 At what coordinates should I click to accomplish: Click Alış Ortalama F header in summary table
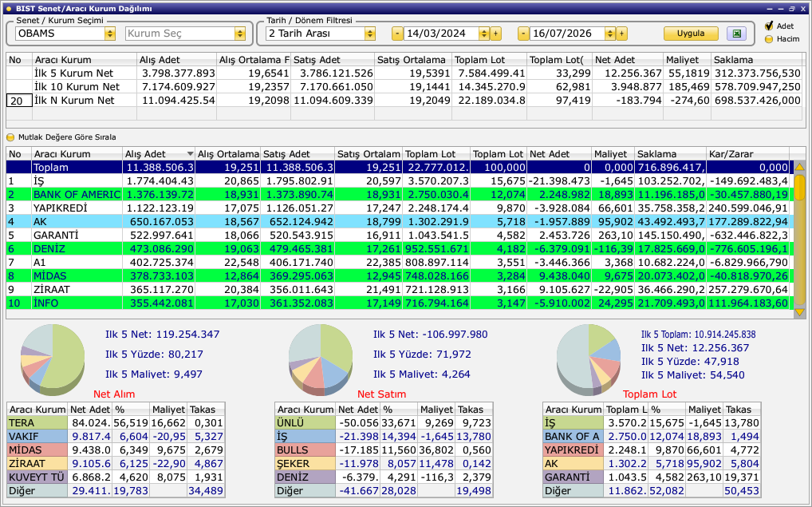tap(253, 60)
